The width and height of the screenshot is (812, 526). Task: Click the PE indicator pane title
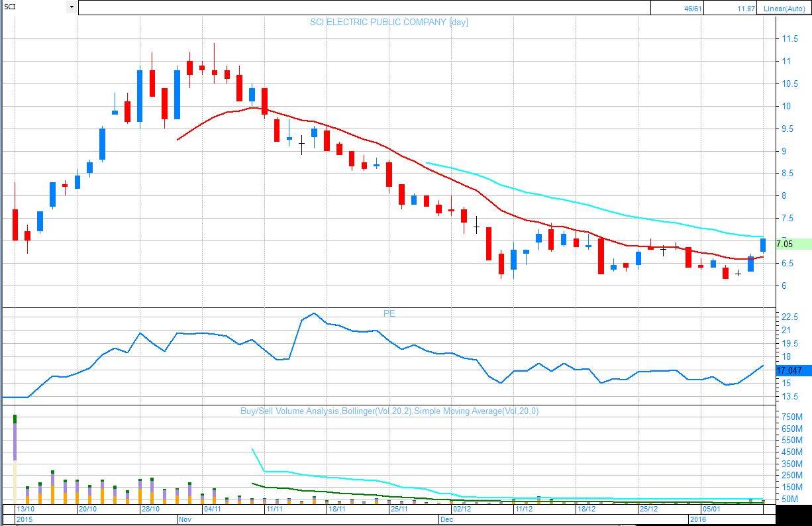coord(389,313)
